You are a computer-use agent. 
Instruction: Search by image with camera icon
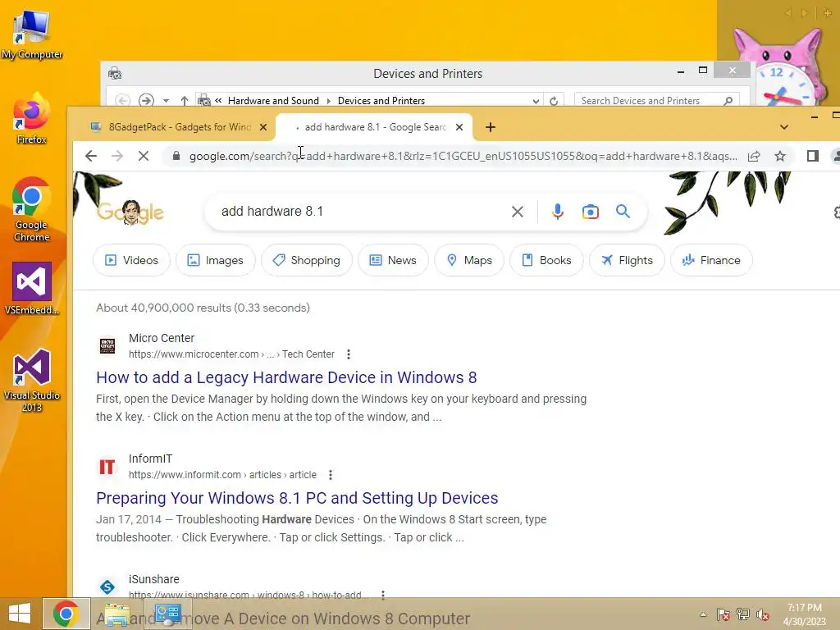pyautogui.click(x=591, y=212)
